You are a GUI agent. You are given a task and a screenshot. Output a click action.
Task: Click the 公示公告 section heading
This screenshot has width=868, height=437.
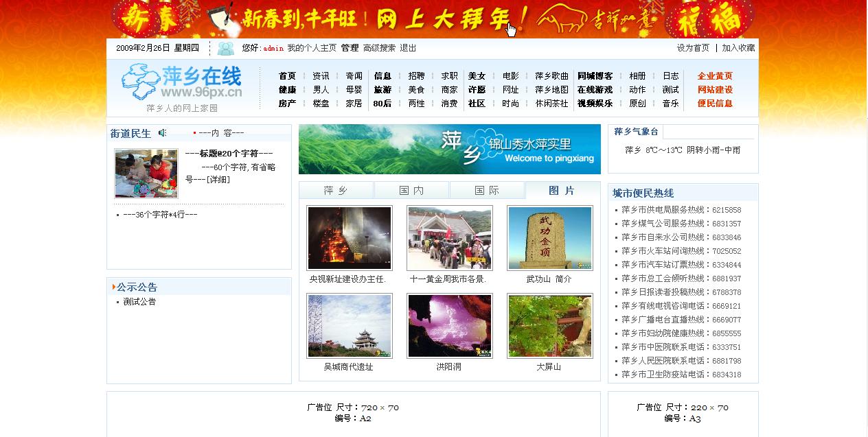click(137, 287)
